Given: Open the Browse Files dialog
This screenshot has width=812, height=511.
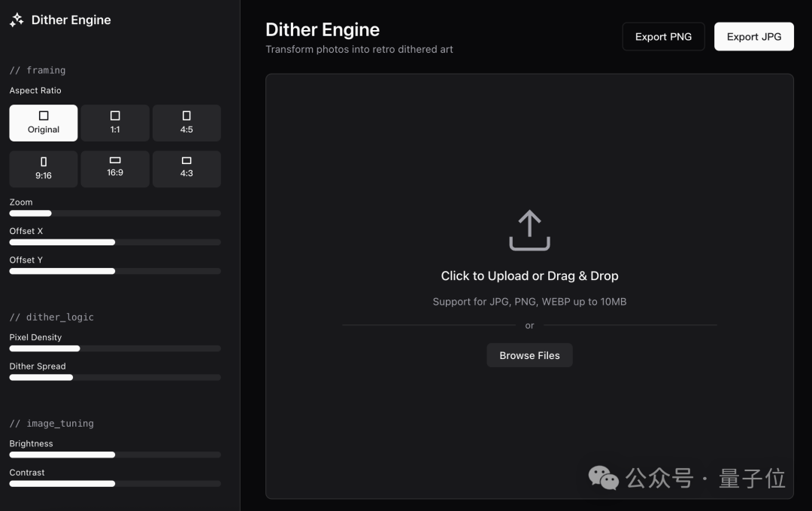Looking at the screenshot, I should click(x=529, y=355).
